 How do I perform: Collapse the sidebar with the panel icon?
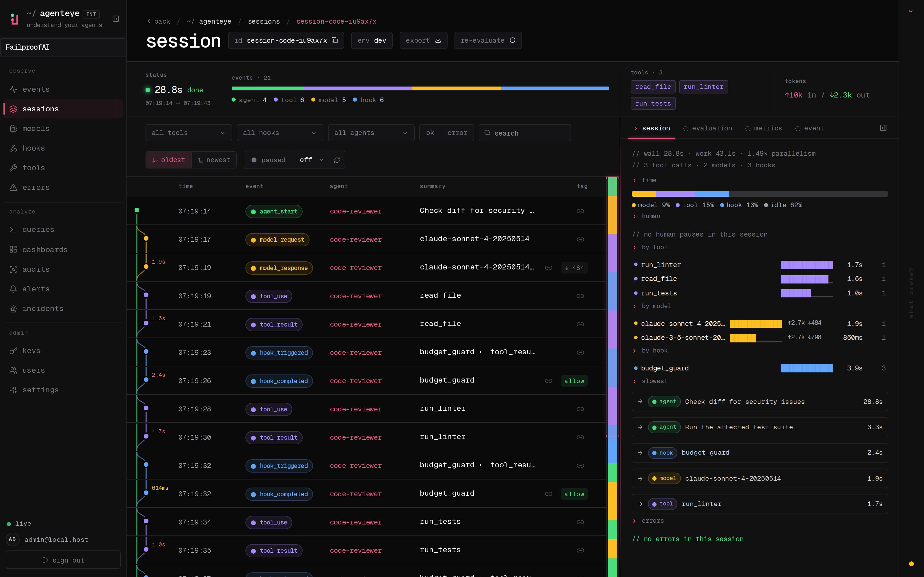coord(116,19)
